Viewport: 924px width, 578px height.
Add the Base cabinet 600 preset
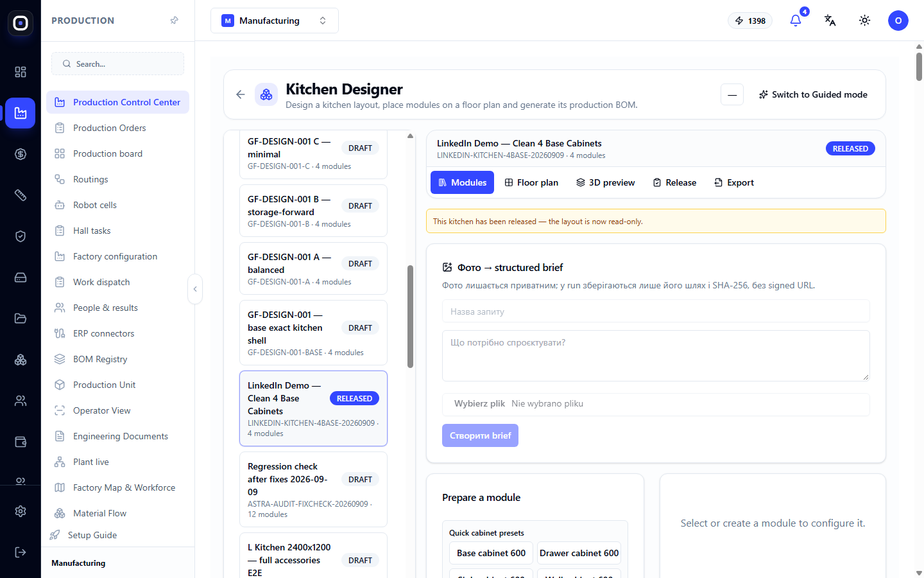click(491, 553)
